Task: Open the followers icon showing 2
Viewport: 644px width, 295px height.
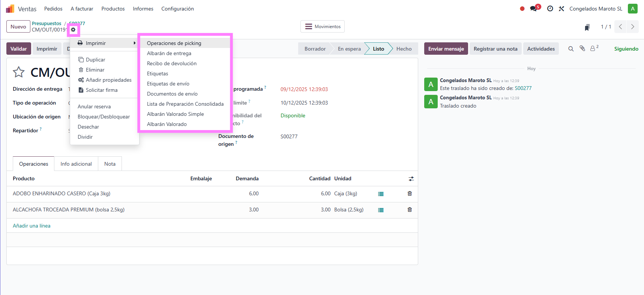Action: point(593,48)
